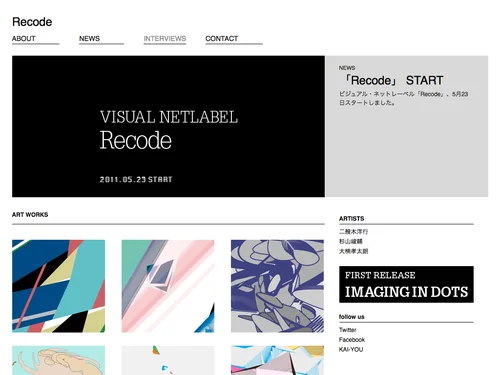Select the first artist name in Artists list

(353, 231)
